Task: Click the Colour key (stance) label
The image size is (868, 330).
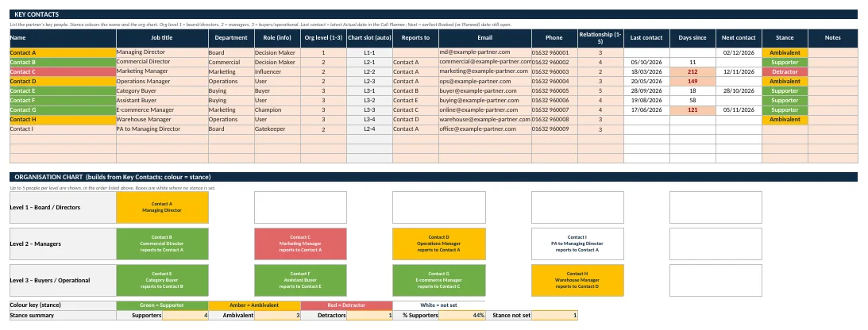Action: pos(63,305)
